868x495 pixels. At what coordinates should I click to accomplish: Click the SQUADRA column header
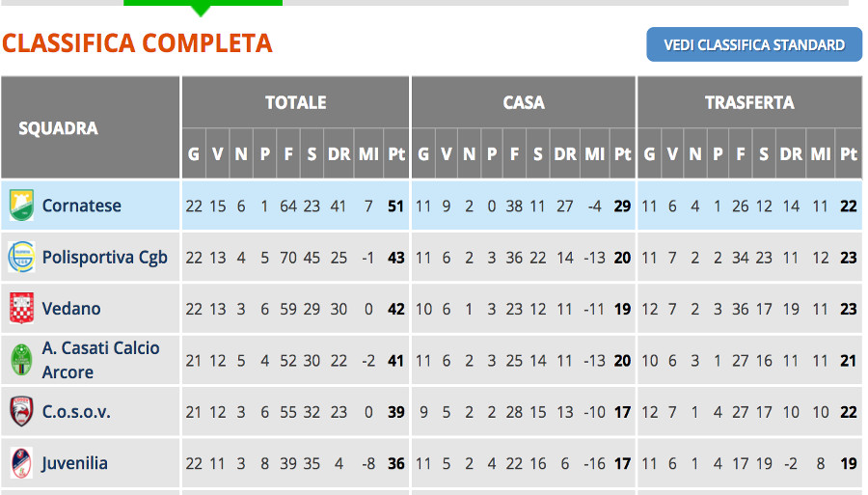[58, 128]
